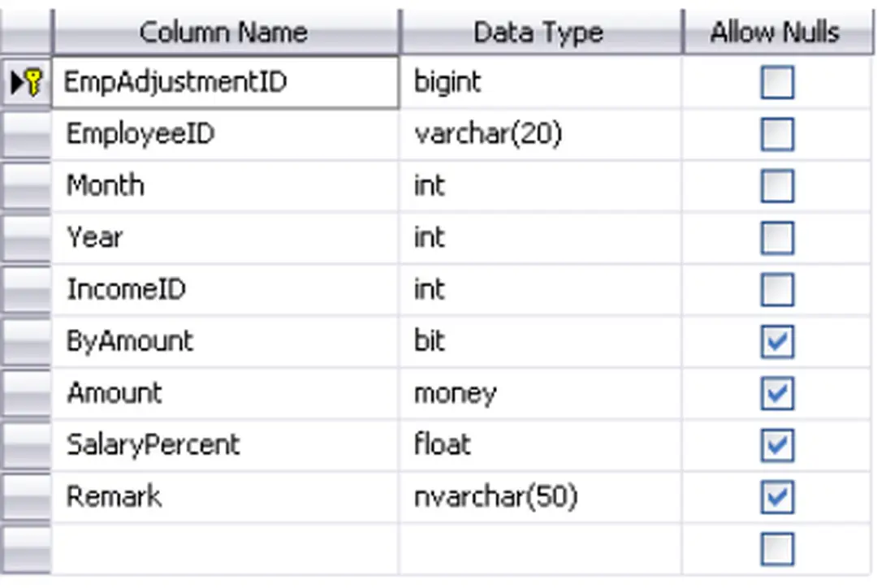This screenshot has width=877, height=588.
Task: Select the row selector for ByAmount column
Action: tap(25, 341)
